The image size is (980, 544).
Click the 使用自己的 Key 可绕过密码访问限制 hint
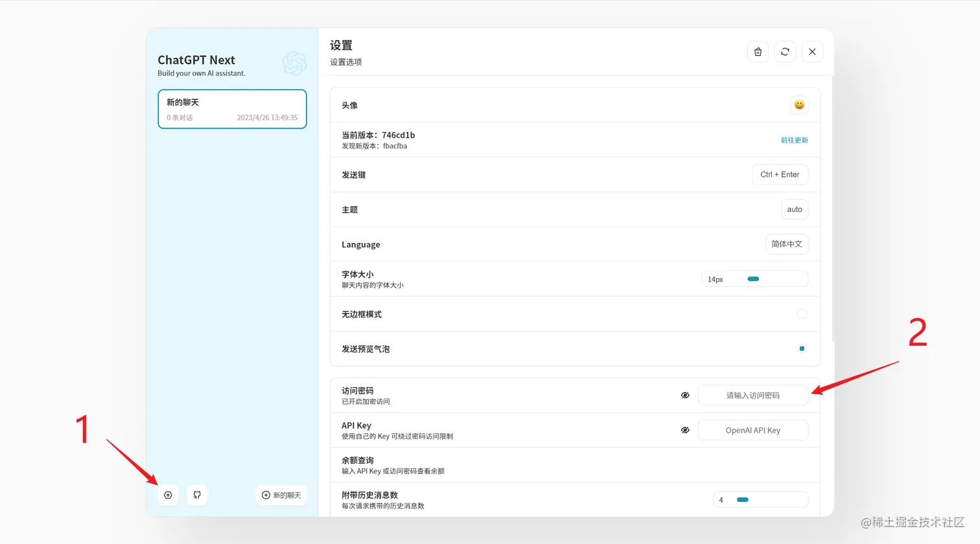(x=397, y=436)
